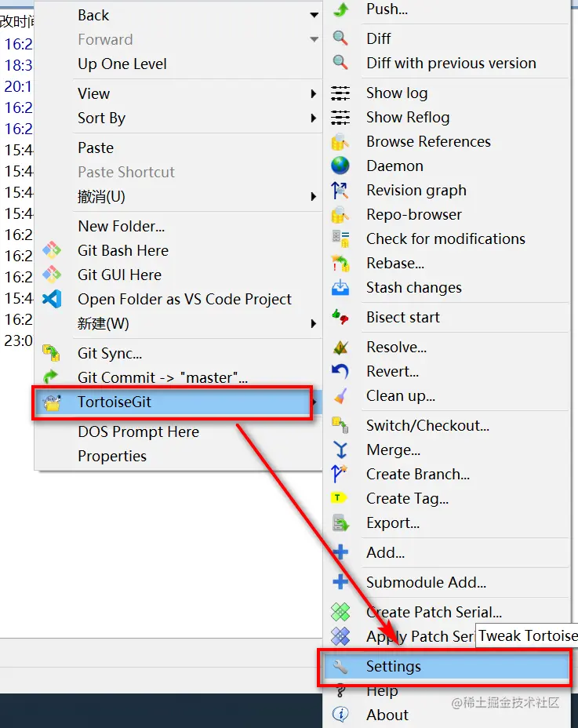Expand the View submenu arrow
578x728 pixels.
[x=314, y=93]
